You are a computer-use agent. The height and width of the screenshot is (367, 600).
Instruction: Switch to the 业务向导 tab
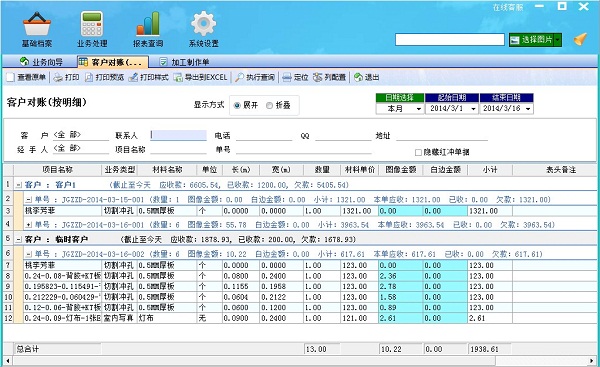click(x=41, y=62)
